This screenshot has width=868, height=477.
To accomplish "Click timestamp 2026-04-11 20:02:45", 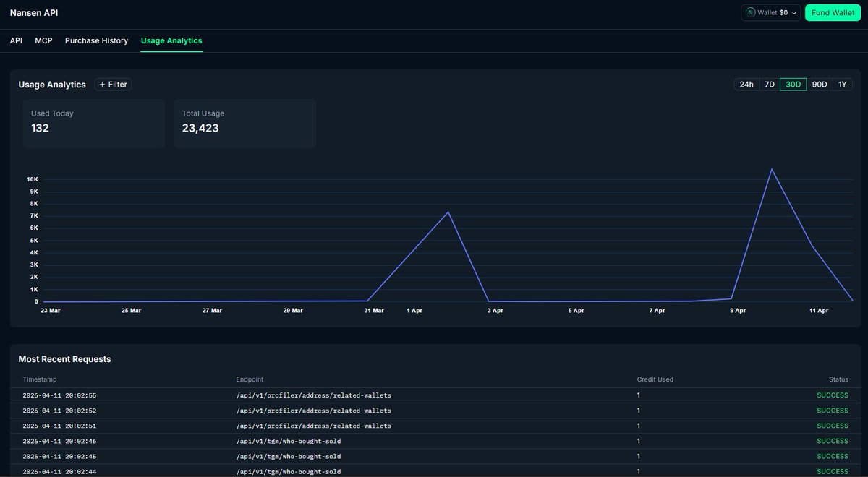I will click(x=59, y=456).
